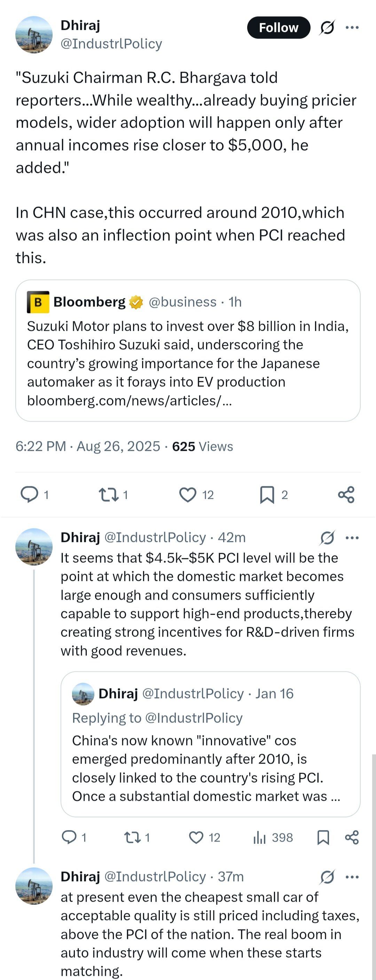This screenshot has height=980, width=376.
Task: Retweet the main tweet
Action: [109, 495]
